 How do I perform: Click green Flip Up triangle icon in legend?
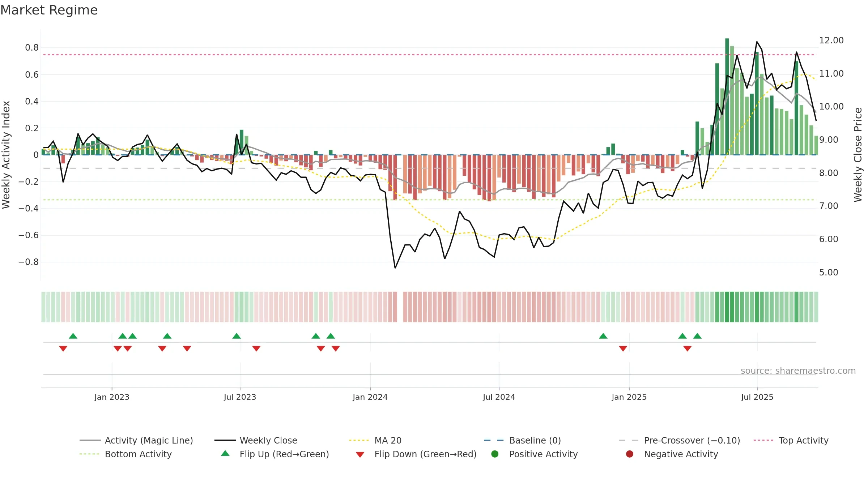tap(225, 453)
